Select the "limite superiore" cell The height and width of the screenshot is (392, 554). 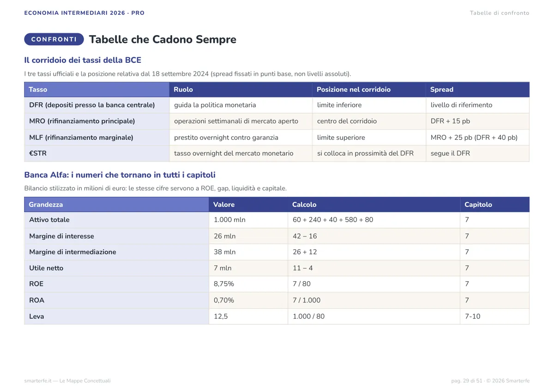coord(369,138)
